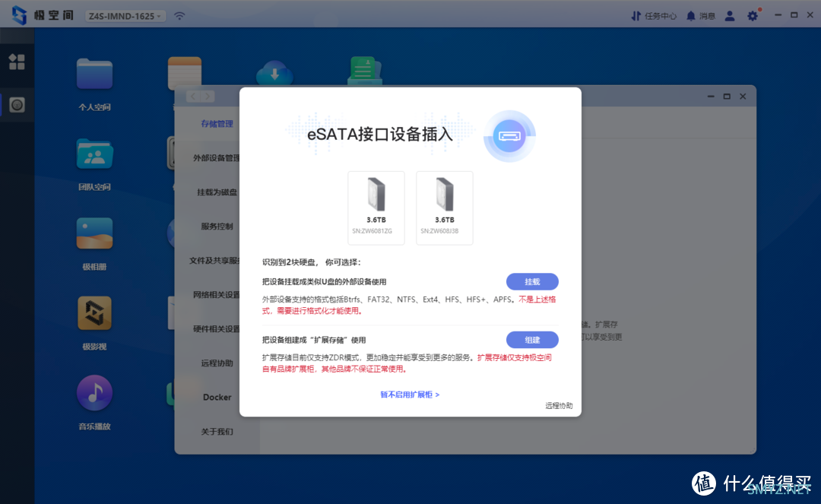
Task: Open the 团队空间 desktop folder
Action: tap(95, 164)
